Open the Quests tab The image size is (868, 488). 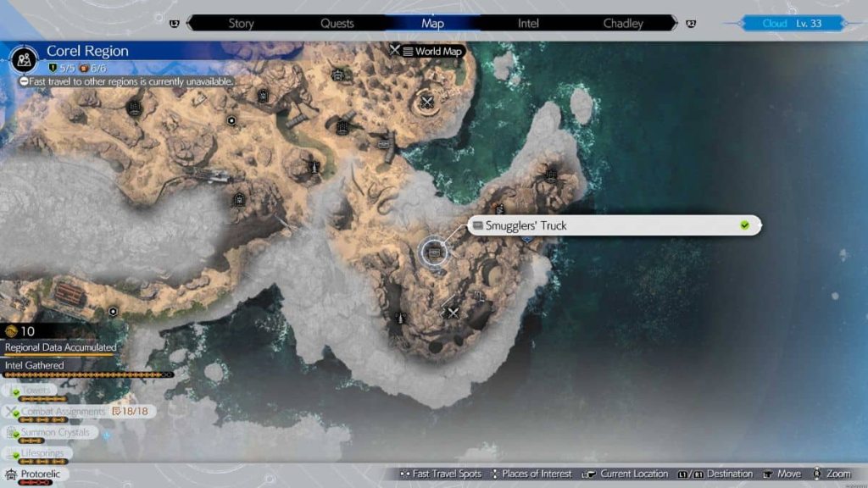[x=337, y=23]
